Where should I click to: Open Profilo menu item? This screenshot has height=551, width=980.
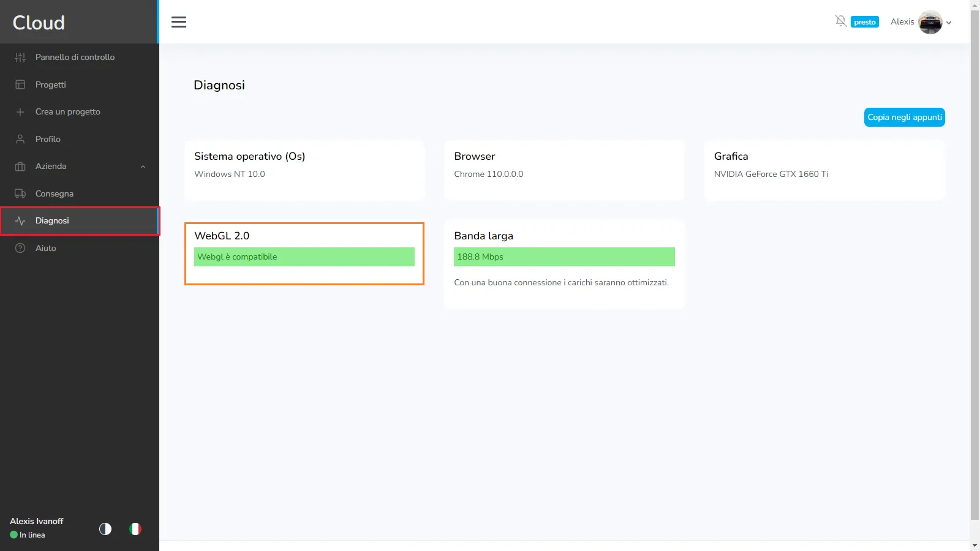[80, 139]
